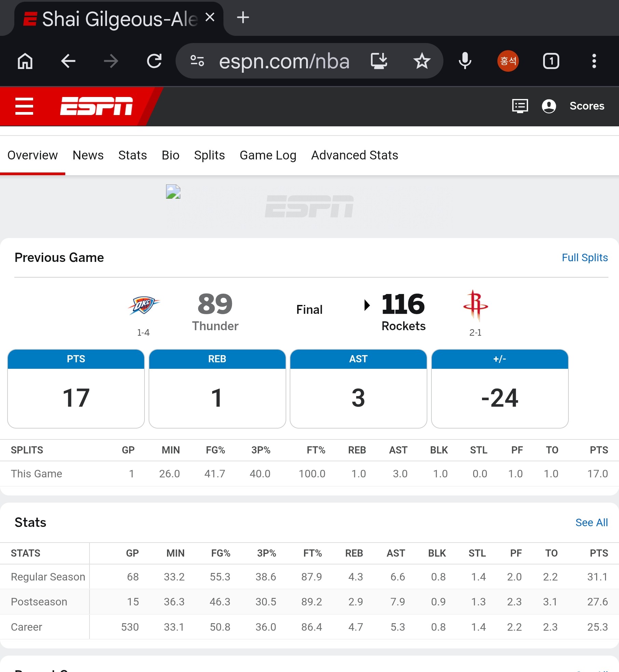619x672 pixels.
Task: Select the Overview tab
Action: [32, 155]
